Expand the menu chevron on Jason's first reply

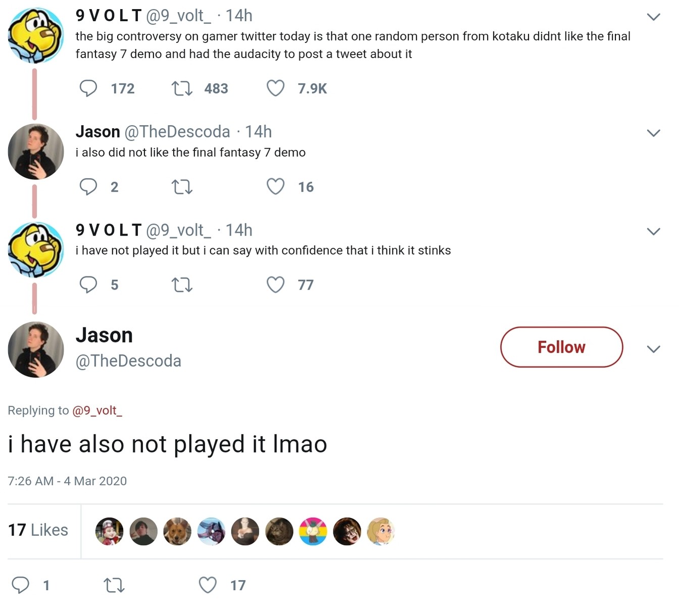point(653,133)
